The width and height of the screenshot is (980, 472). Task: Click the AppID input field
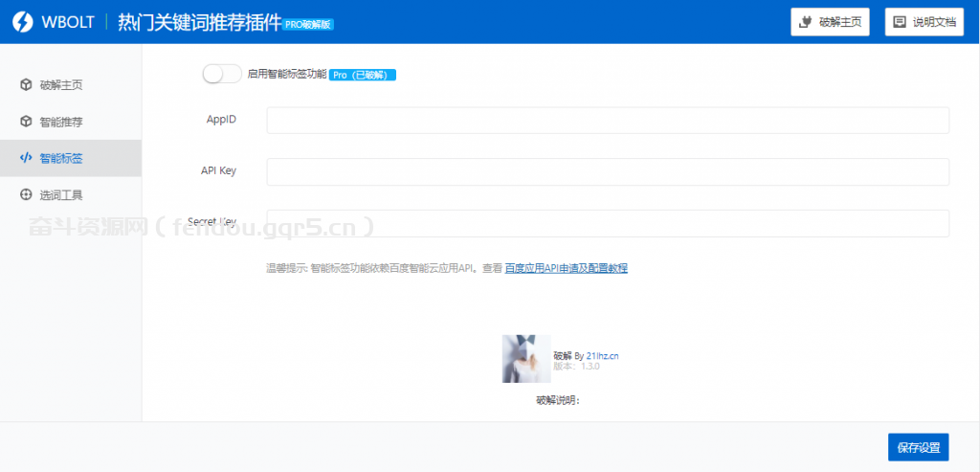(608, 120)
